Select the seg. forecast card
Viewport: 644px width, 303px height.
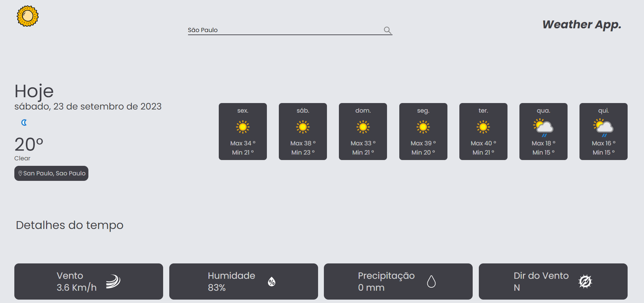click(x=423, y=131)
